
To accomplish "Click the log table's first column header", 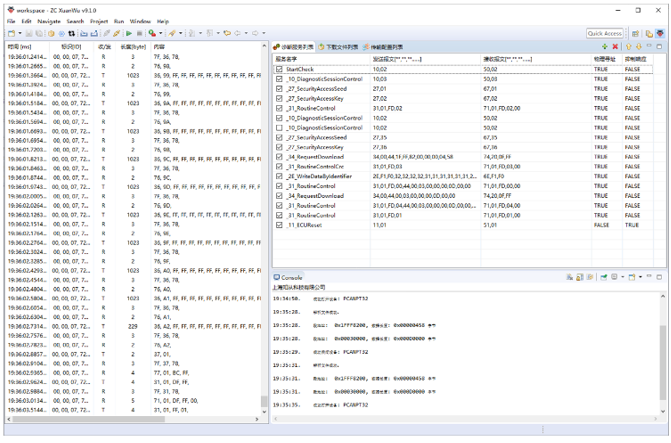I will [27, 47].
